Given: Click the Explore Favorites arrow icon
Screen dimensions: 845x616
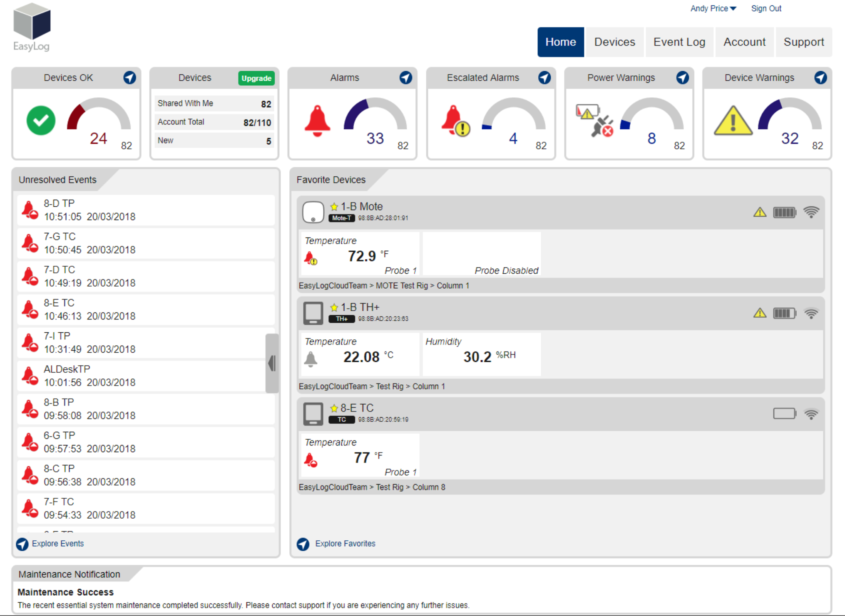Looking at the screenshot, I should pos(303,544).
